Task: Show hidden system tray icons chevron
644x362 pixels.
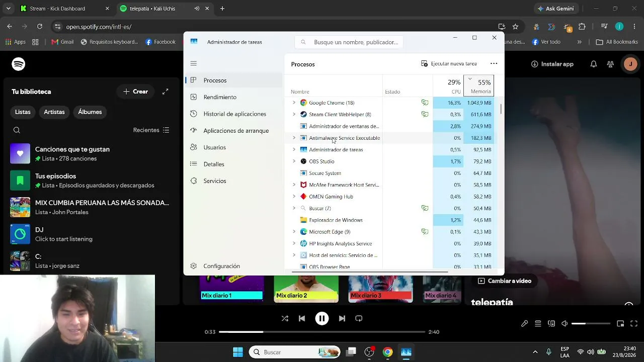Action: 535,352
